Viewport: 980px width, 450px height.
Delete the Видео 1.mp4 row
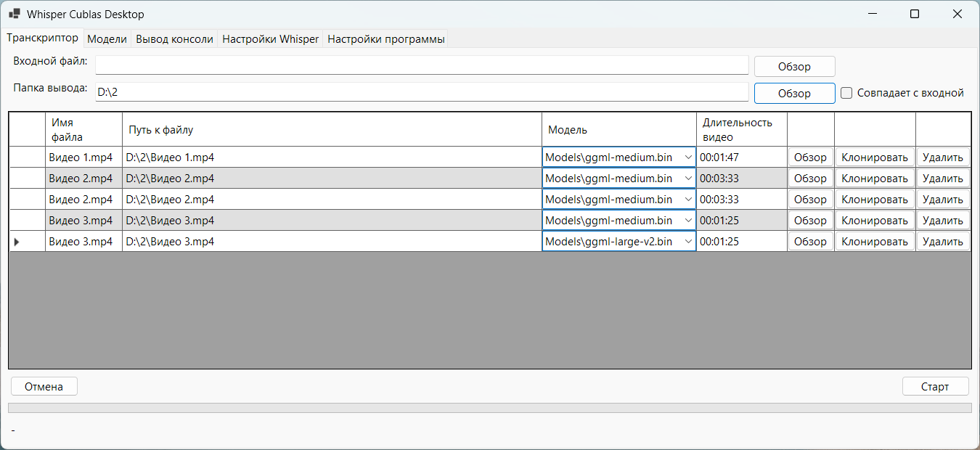pyautogui.click(x=942, y=157)
